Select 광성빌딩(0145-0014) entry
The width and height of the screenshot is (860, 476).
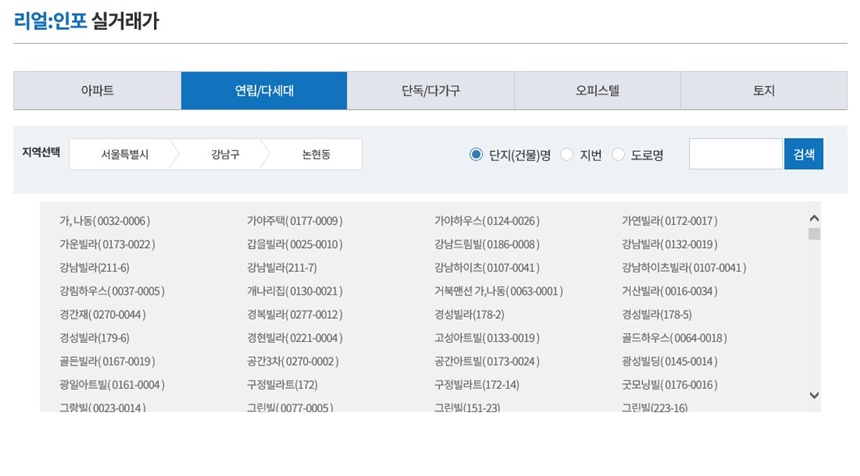click(x=670, y=361)
